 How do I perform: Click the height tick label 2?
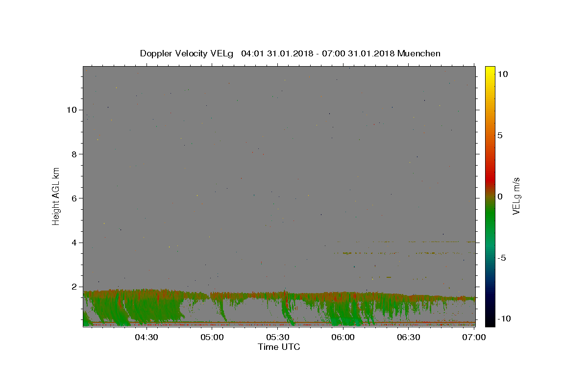click(x=74, y=287)
